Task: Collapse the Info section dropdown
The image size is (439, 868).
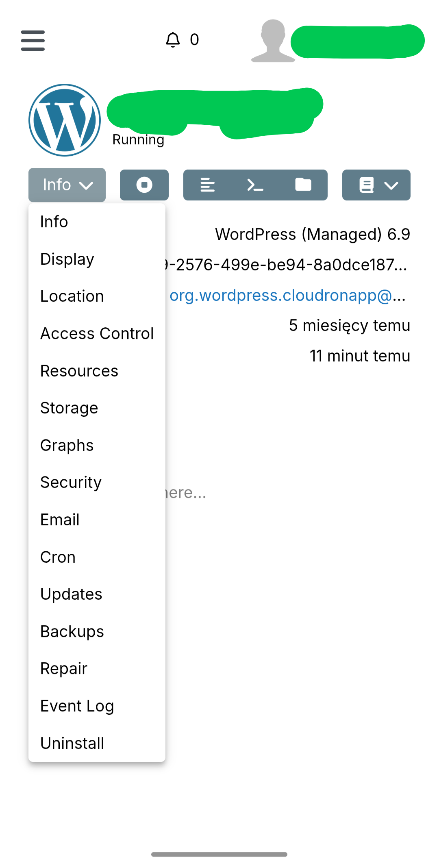Action: click(x=67, y=185)
